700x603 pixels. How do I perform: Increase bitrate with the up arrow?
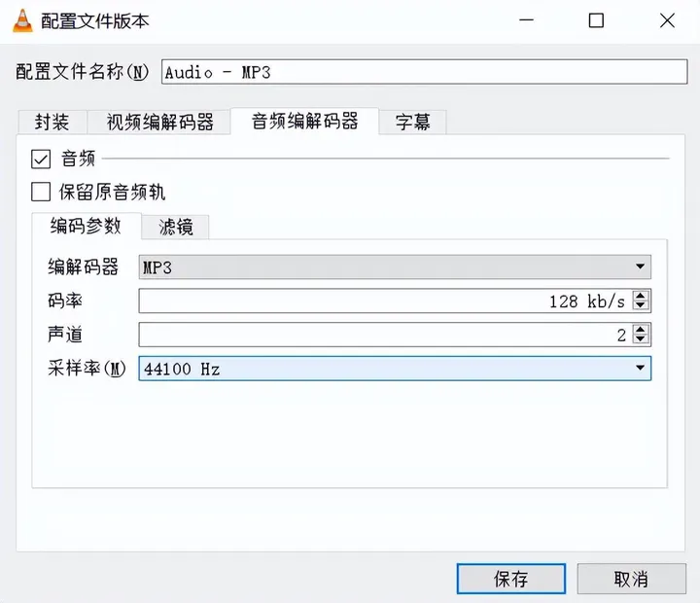tap(641, 296)
